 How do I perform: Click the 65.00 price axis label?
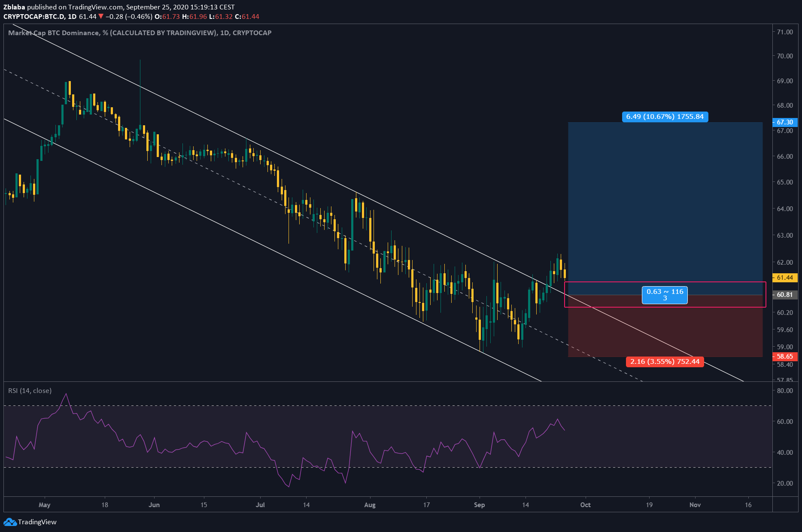[785, 182]
